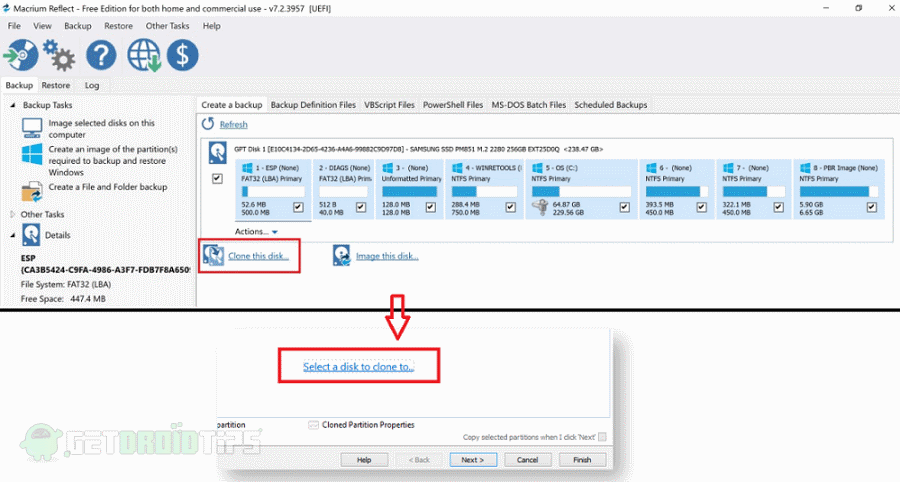This screenshot has width=900, height=482.
Task: Click the Windows icon on OS (C:) partition
Action: [537, 168]
